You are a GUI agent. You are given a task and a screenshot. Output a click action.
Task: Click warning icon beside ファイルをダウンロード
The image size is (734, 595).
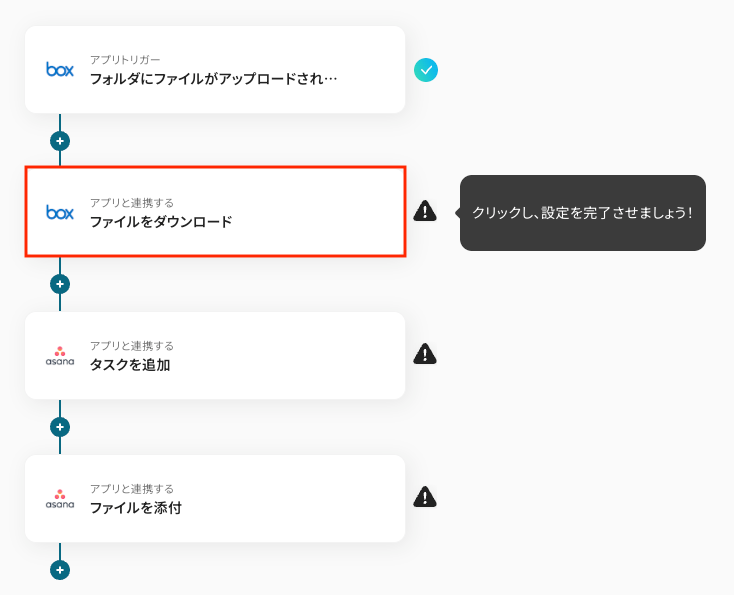click(425, 211)
